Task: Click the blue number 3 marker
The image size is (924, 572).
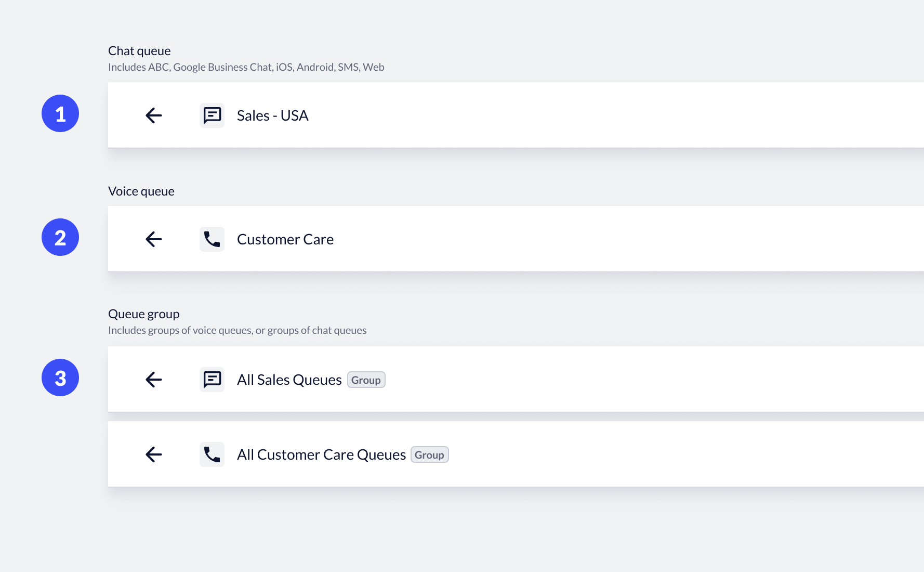Action: click(x=60, y=378)
